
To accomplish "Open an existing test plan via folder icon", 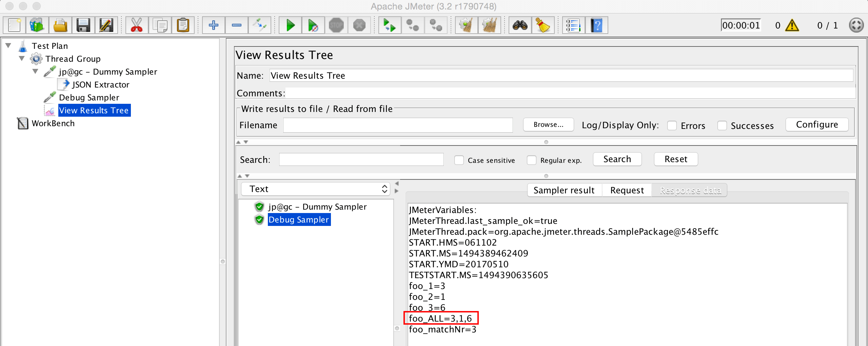I will click(x=60, y=25).
